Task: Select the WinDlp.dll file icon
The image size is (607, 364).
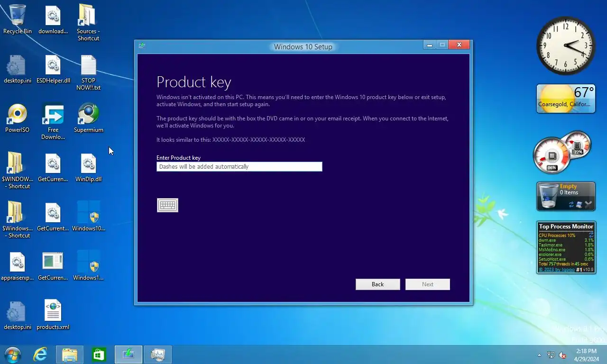Action: click(88, 168)
